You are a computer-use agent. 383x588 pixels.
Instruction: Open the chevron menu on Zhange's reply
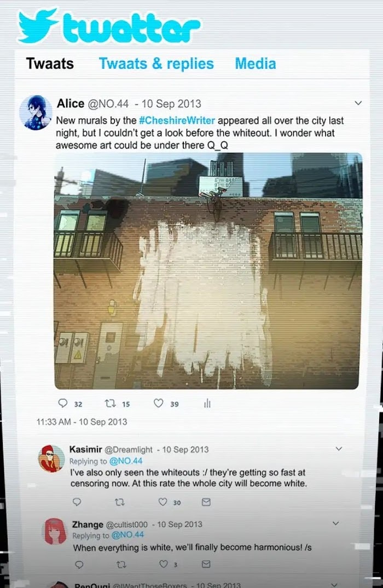[336, 523]
